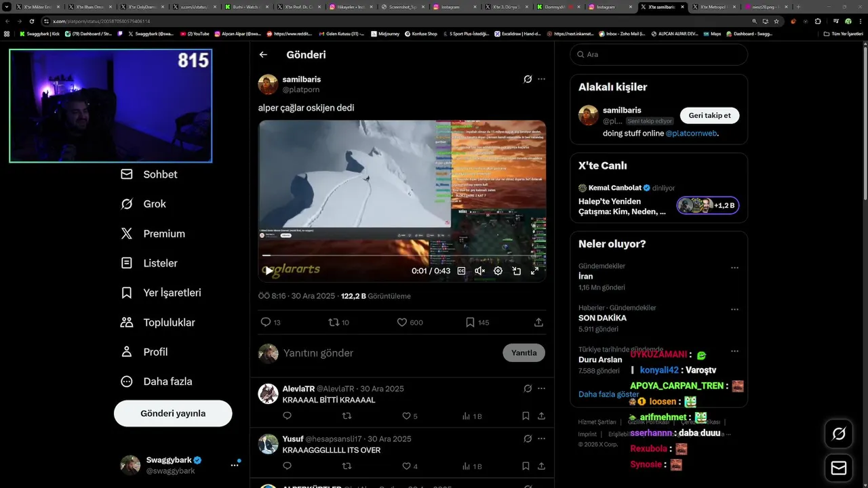
Task: Share the samilbaris post
Action: pyautogui.click(x=538, y=323)
